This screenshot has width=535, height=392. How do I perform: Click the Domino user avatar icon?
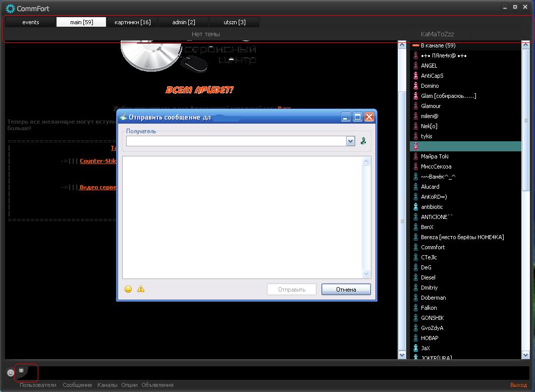[416, 86]
